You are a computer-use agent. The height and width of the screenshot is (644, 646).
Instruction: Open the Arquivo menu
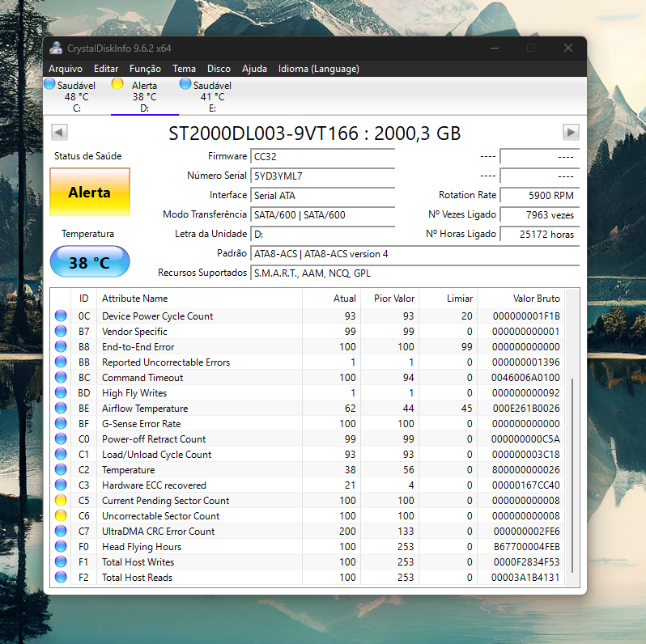click(x=66, y=69)
